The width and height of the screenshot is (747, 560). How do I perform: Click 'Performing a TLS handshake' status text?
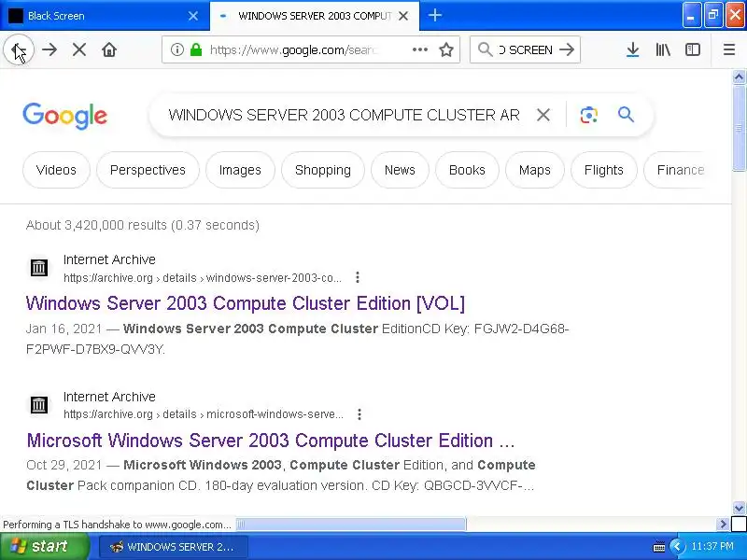(x=118, y=525)
